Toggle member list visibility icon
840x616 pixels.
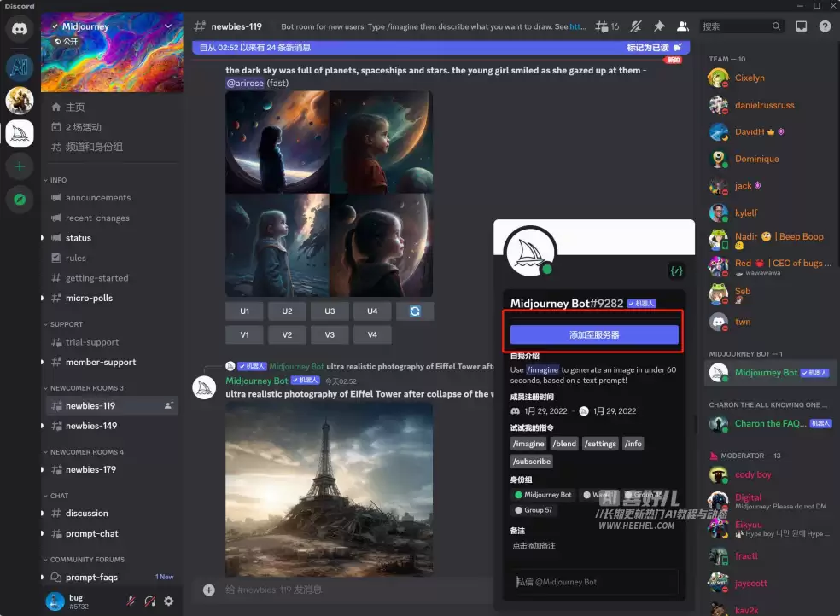tap(683, 26)
